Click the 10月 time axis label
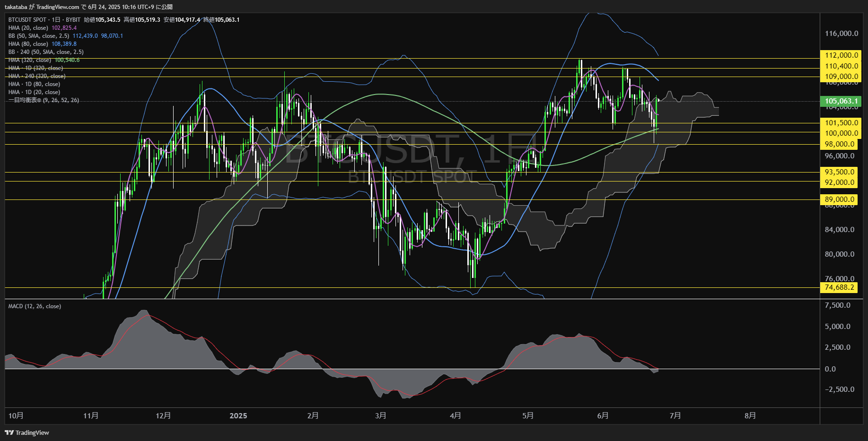Screen dimensions: 868x441 (x=16, y=415)
